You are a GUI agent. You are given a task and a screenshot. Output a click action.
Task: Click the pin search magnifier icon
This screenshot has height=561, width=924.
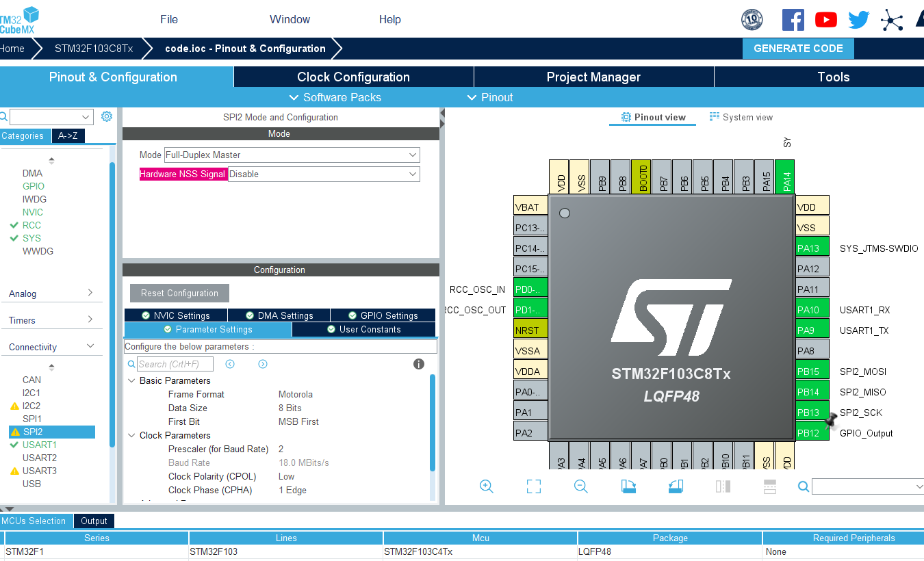point(804,486)
